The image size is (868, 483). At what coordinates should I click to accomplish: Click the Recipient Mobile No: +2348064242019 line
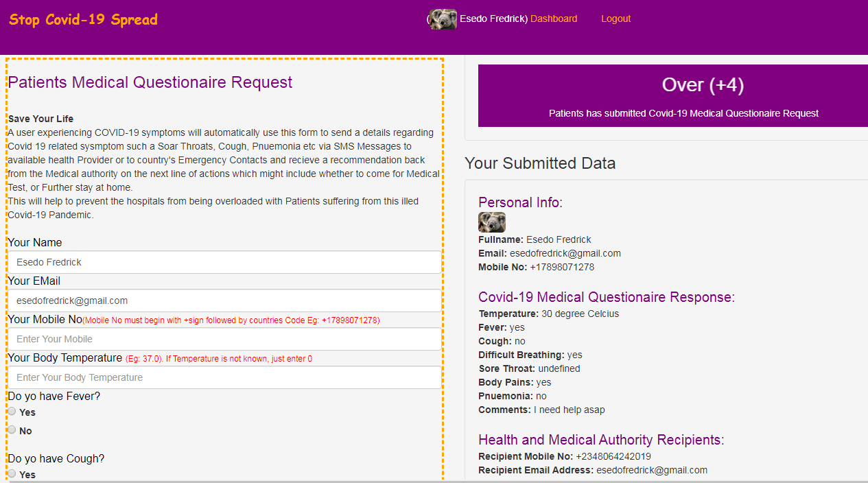click(565, 456)
